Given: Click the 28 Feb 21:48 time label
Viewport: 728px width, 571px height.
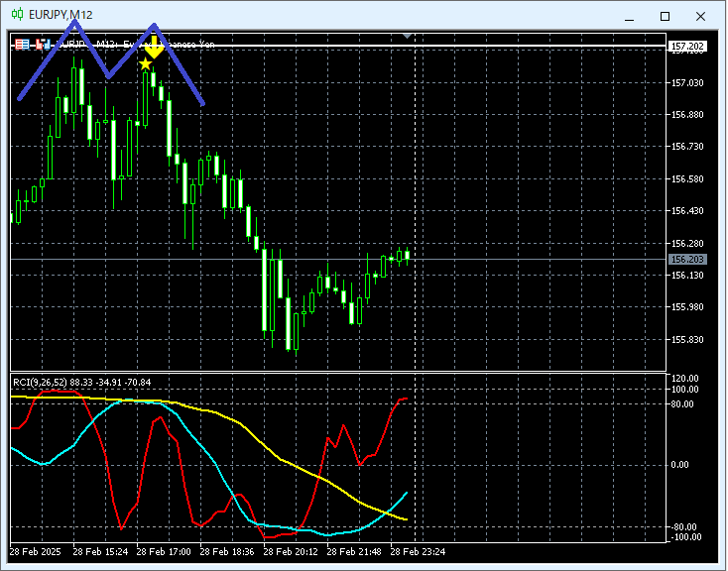Looking at the screenshot, I should (354, 552).
